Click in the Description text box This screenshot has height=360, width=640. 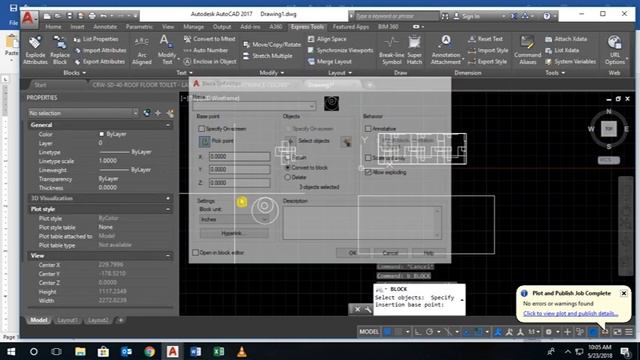point(362,222)
